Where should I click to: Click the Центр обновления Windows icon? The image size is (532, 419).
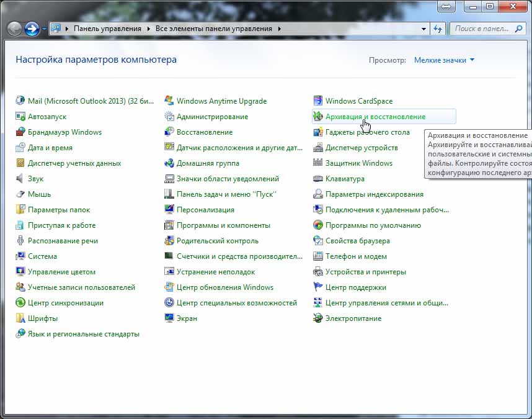pyautogui.click(x=169, y=287)
